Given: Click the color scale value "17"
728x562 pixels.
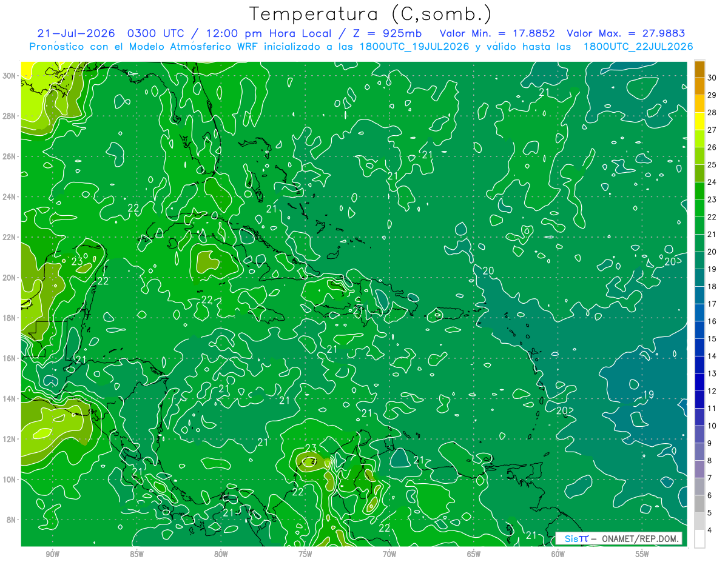Looking at the screenshot, I should pyautogui.click(x=713, y=304).
